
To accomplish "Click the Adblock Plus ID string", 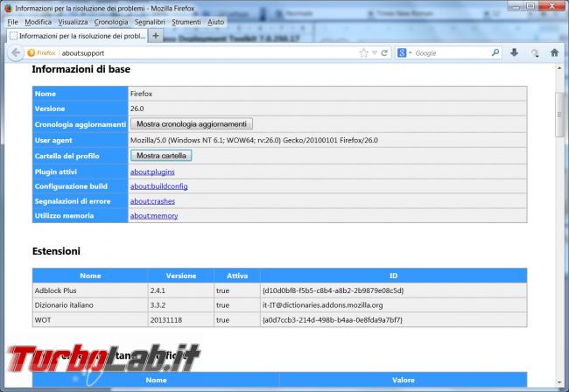I will (333, 290).
